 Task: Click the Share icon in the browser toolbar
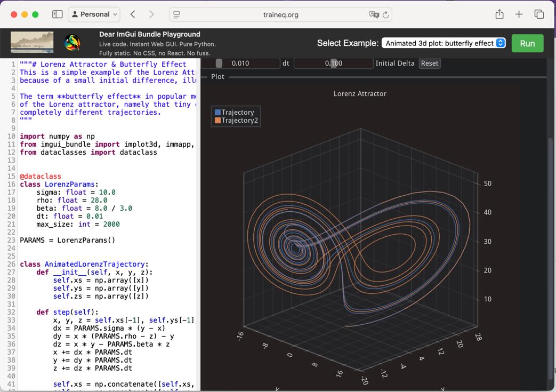point(499,14)
